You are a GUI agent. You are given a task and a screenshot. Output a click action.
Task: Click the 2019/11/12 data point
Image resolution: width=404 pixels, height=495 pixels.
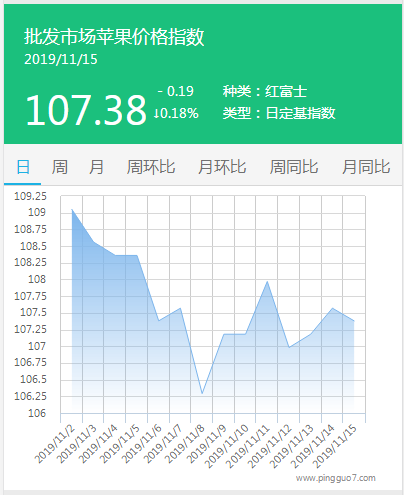coord(289,347)
